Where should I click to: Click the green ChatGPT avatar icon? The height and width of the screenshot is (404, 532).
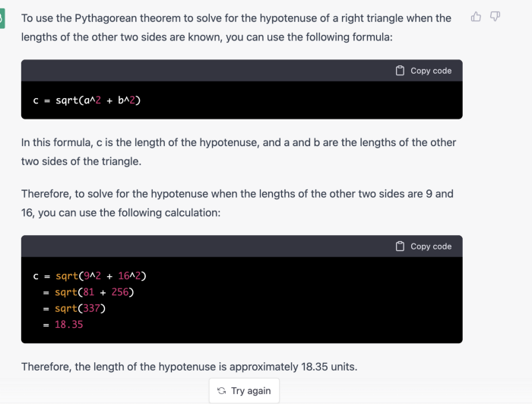click(2, 19)
